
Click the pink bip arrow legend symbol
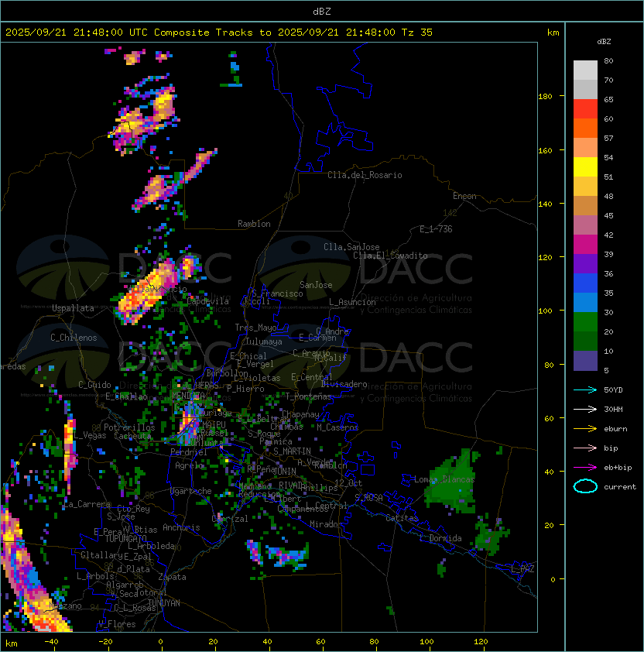point(585,448)
